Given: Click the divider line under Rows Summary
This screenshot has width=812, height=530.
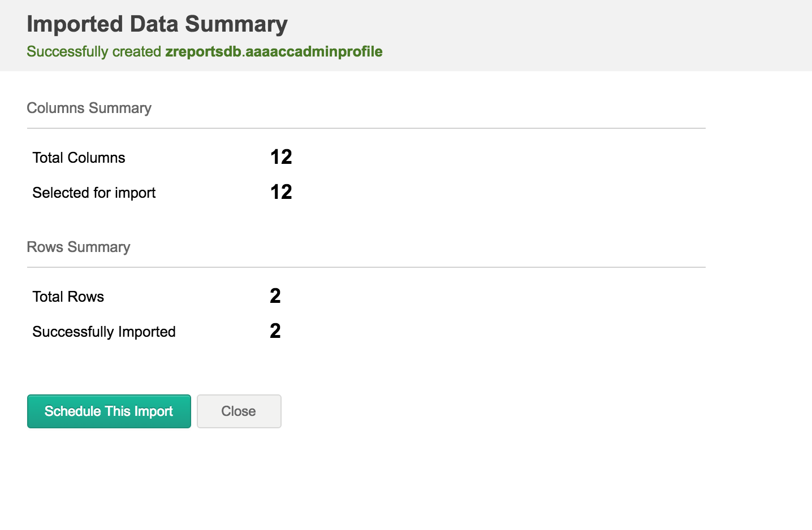Looking at the screenshot, I should coord(366,267).
